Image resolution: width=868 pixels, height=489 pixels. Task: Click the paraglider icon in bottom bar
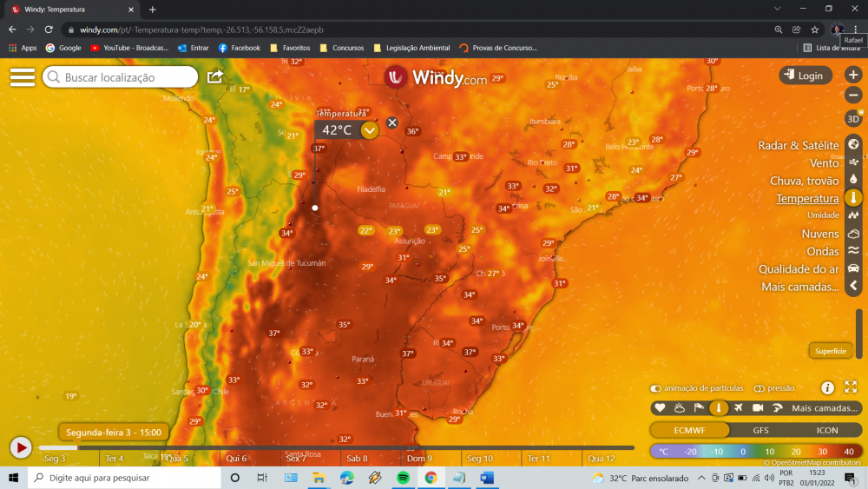777,408
